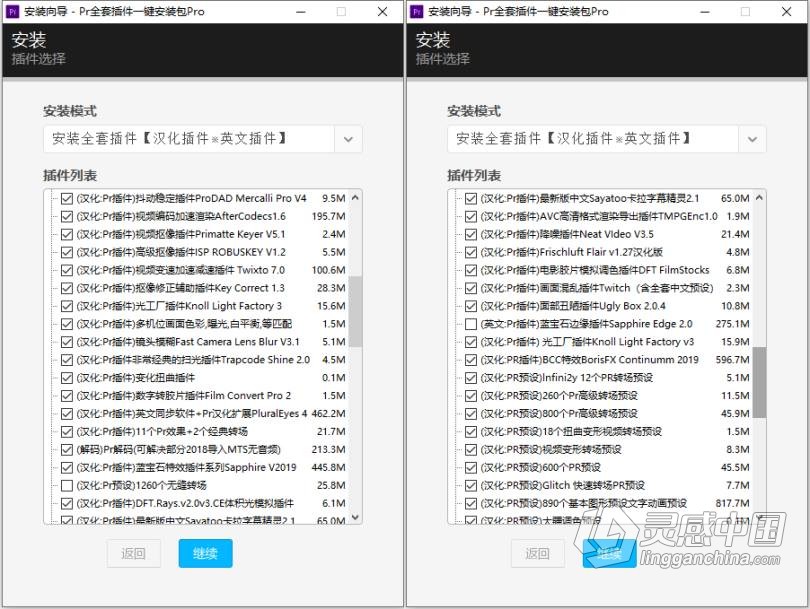Viewport: 810px width, 609px height.
Task: Click the left window plugin list scroll-up arrow
Action: [x=355, y=198]
